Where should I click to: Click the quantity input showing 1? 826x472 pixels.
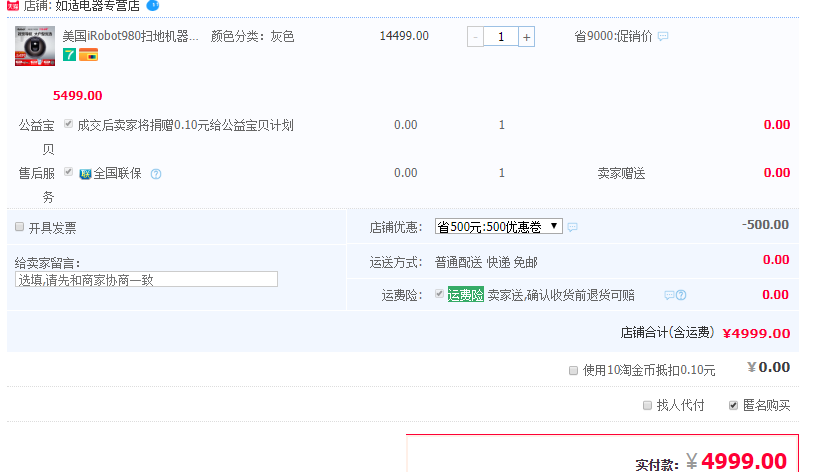(x=500, y=37)
